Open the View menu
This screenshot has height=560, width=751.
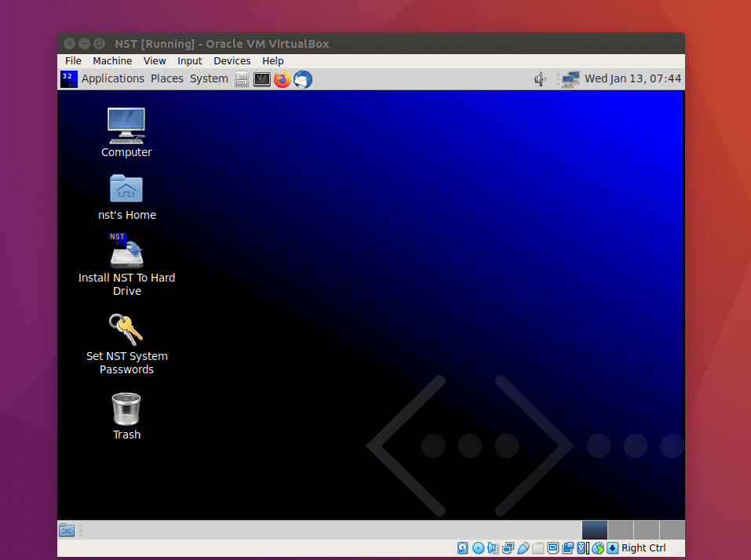155,61
